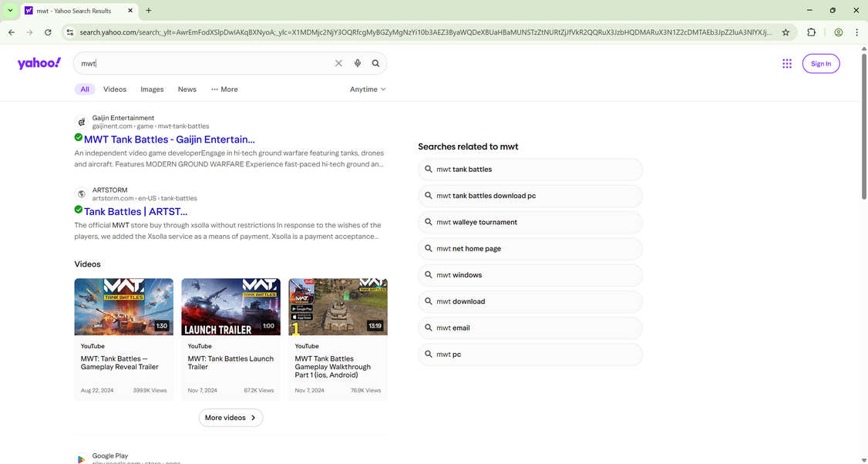The width and height of the screenshot is (868, 464).
Task: Bookmark this page with star icon
Action: tap(786, 32)
